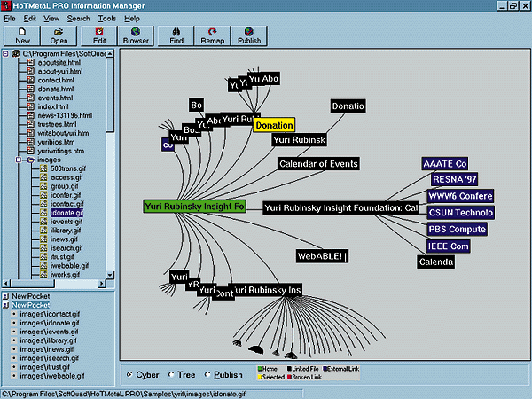The width and height of the screenshot is (532, 399).
Task: Click the about-yuri.html file icon
Action: 30,71
